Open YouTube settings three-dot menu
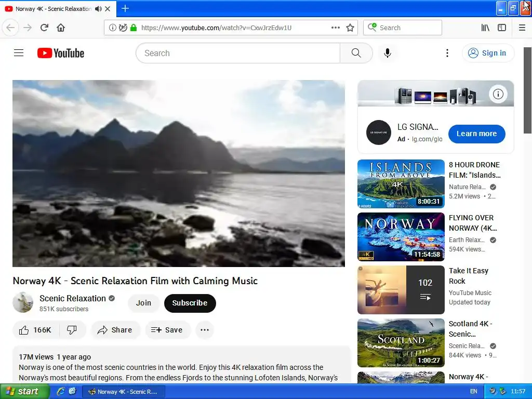532x399 pixels. click(447, 53)
